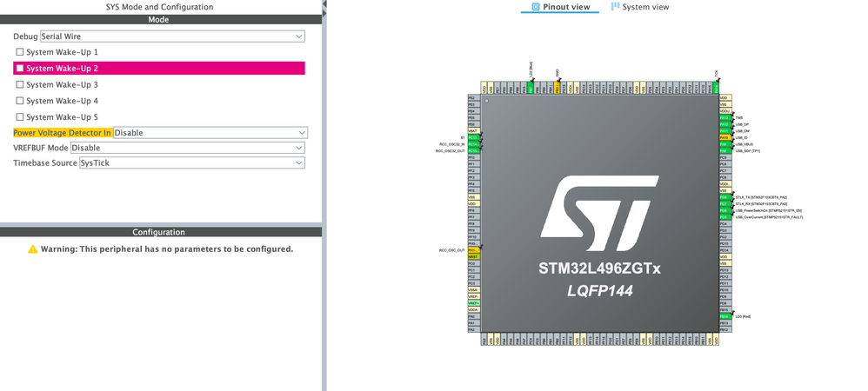Click the USB_VBUS signal label
This screenshot has height=391, width=868.
point(744,144)
